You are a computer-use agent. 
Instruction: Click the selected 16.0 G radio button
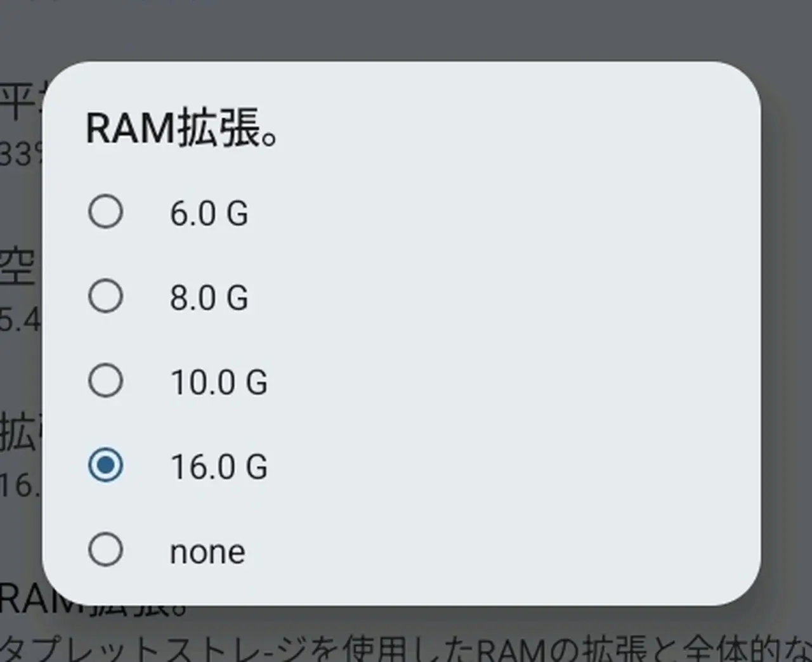tap(105, 465)
